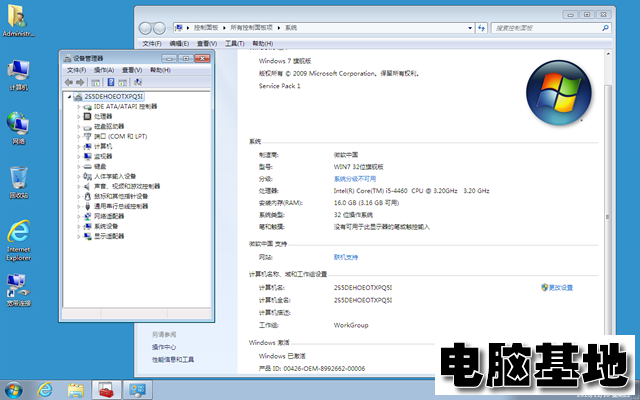Open 操作(A) menu in Device Manager
Viewport: 640px width, 400px height.
click(104, 70)
